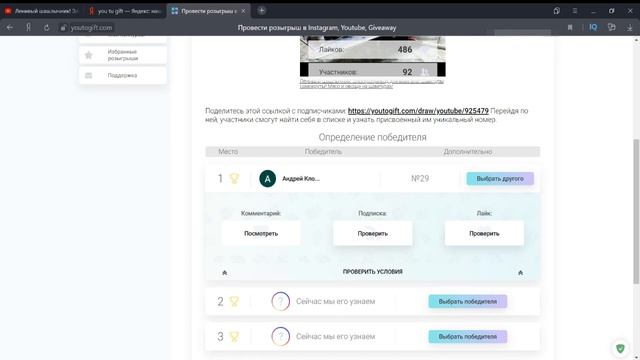Click the avatar 'A' of Андрей Кло...

(x=267, y=178)
